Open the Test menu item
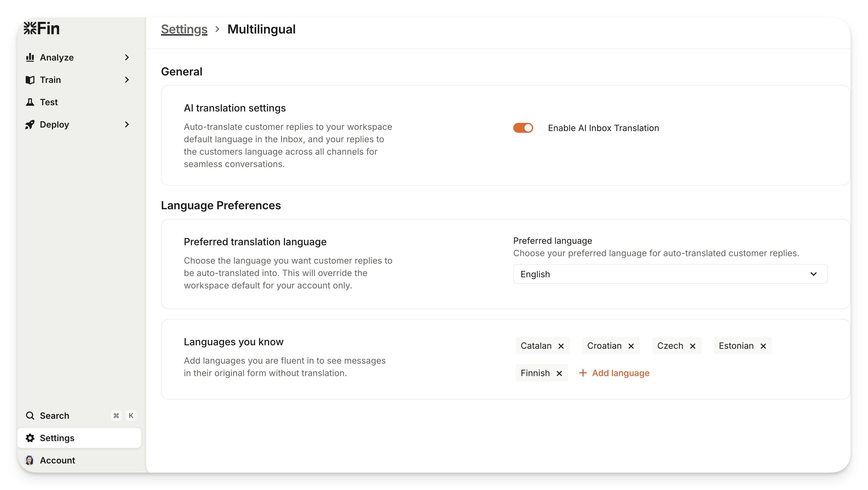Viewport: 868px width, 490px height. coord(49,102)
